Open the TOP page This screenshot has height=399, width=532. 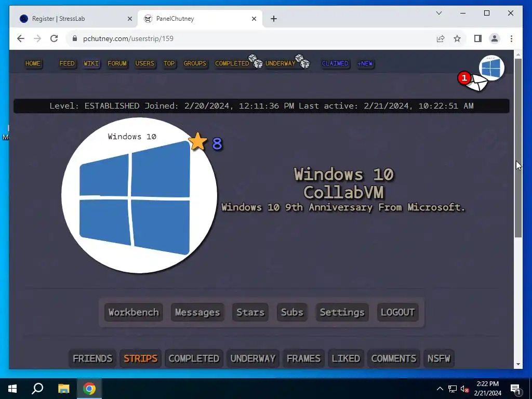(x=169, y=63)
